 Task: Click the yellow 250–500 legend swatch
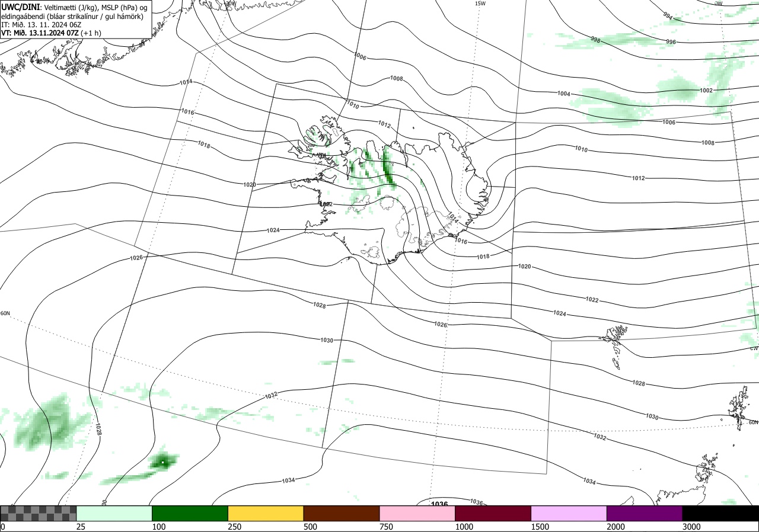266,513
